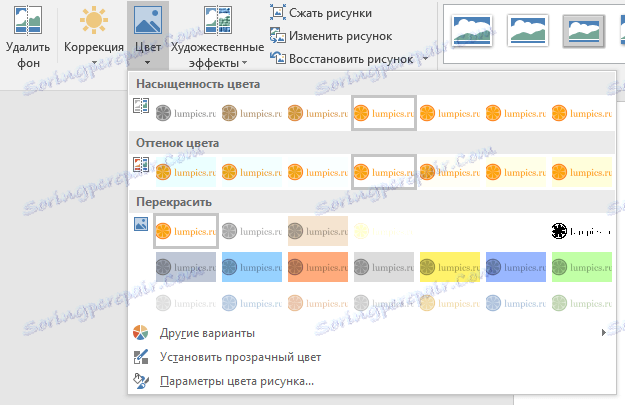Apply the black and white recolor thumbnail

(582, 231)
